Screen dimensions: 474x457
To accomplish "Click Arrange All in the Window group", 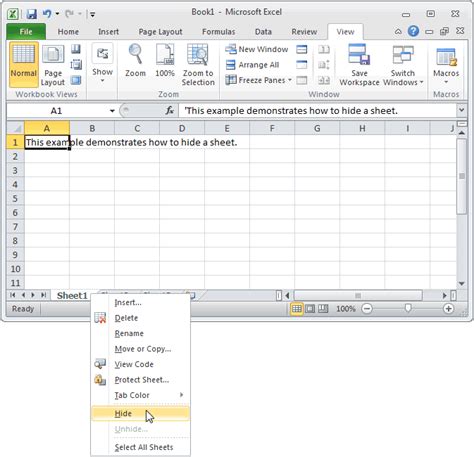I will (252, 65).
